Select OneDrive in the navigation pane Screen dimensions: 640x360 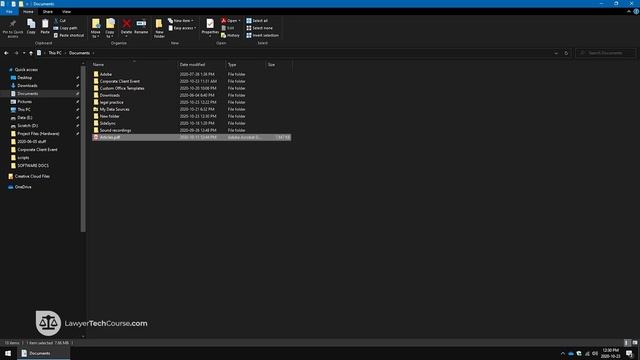23,187
